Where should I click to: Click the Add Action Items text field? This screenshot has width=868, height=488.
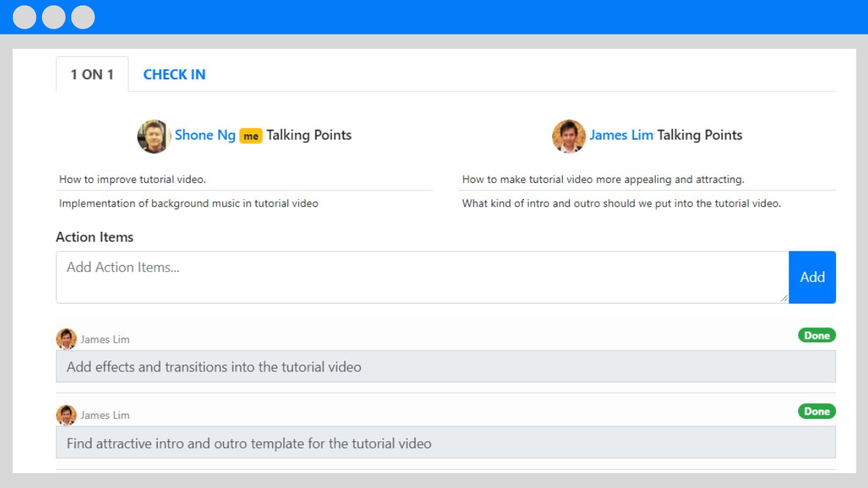coord(422,277)
